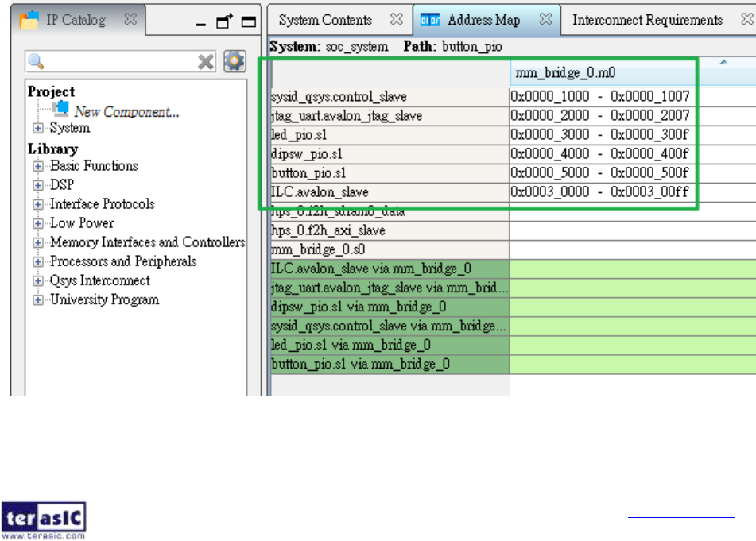Image resolution: width=756 pixels, height=541 pixels.
Task: Expand the Low Power node
Action: (38, 223)
